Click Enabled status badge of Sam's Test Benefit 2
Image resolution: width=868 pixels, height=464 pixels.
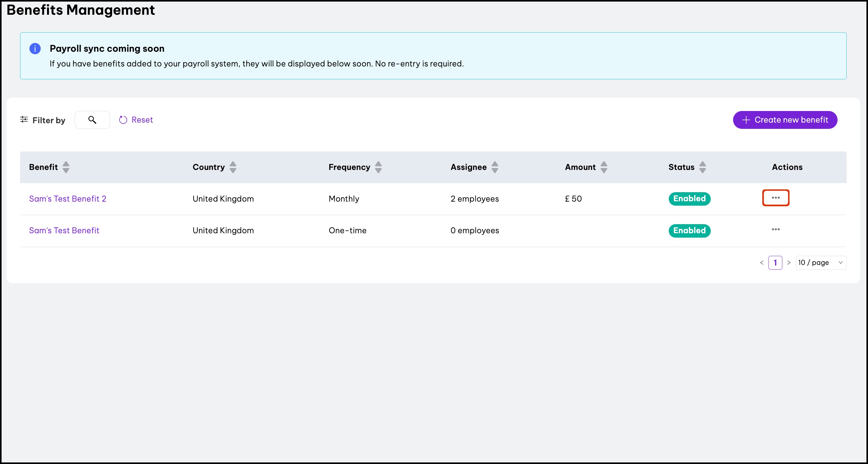click(x=689, y=199)
